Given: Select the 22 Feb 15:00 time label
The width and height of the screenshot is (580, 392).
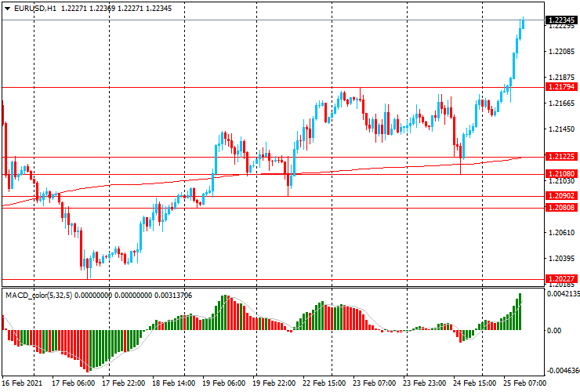Looking at the screenshot, I should click(x=324, y=383).
